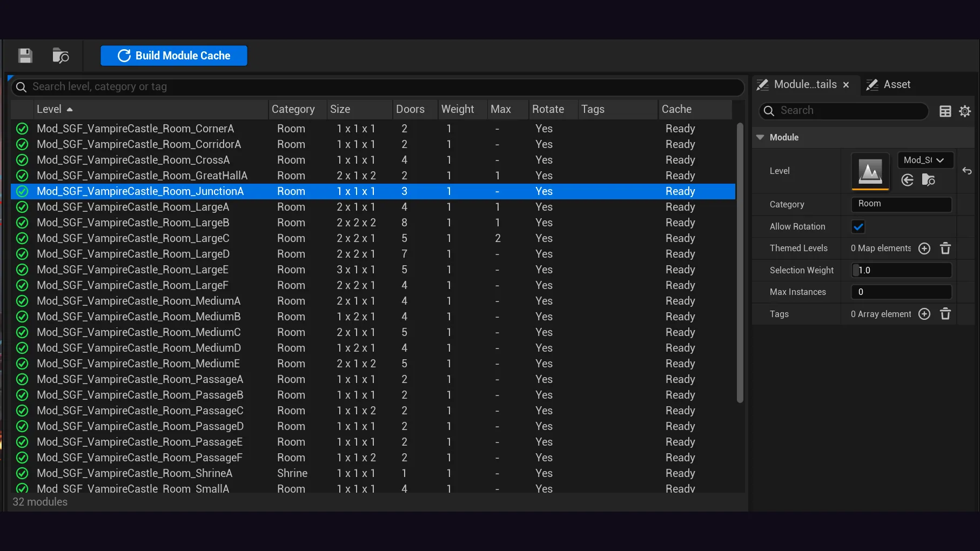The width and height of the screenshot is (980, 551).
Task: Click the status icon of Room_PassageD row
Action: [x=22, y=426]
